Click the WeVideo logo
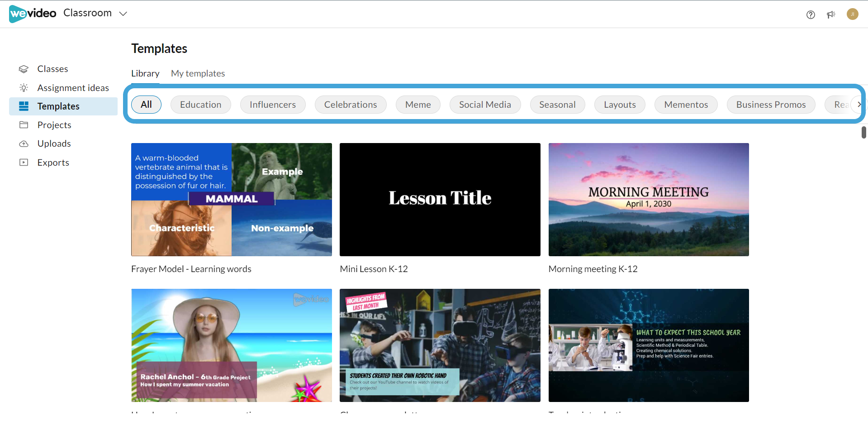The image size is (868, 421). click(x=32, y=14)
